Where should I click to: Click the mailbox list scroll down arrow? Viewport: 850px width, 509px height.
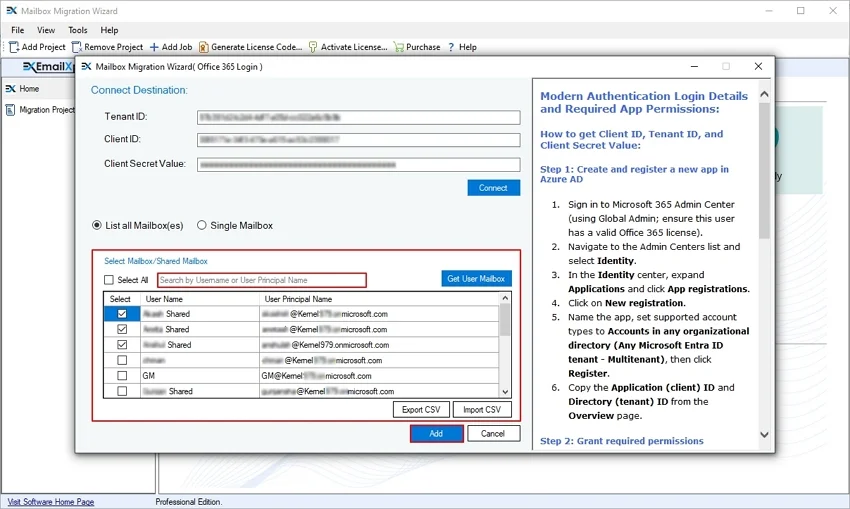[505, 392]
